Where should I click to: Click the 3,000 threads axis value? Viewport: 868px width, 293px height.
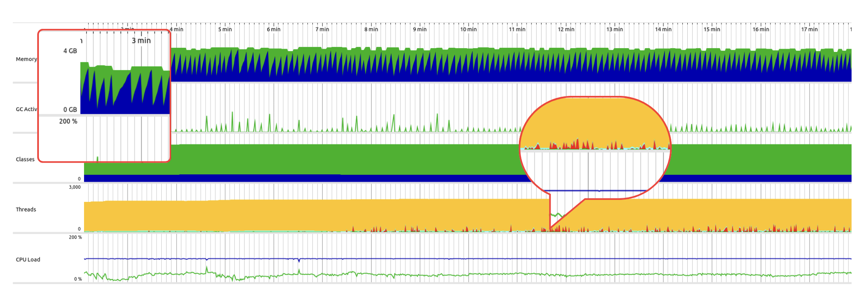pyautogui.click(x=75, y=187)
